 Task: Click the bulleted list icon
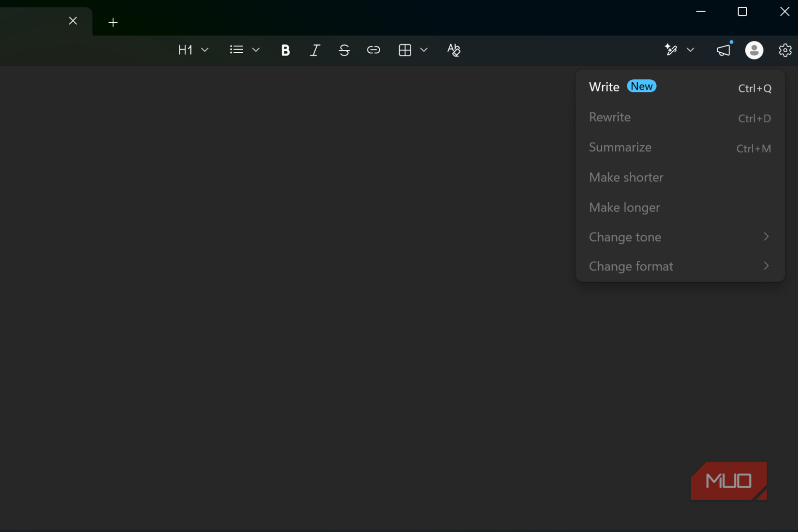coord(236,49)
